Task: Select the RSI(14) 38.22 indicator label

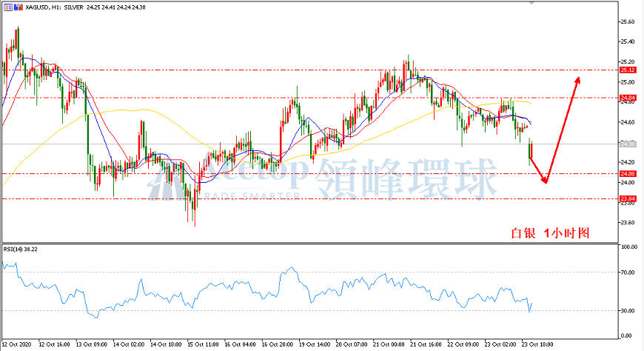Action: (21, 249)
